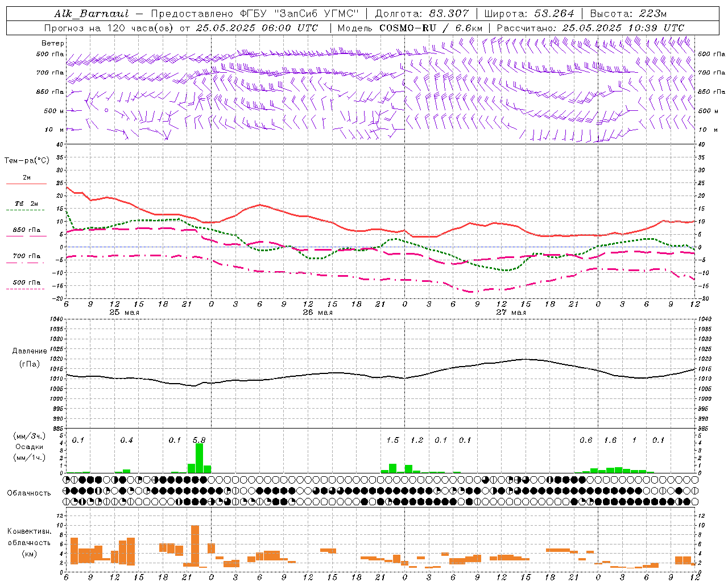
Task: Click the '25 мая' date label
Action: coord(123,313)
